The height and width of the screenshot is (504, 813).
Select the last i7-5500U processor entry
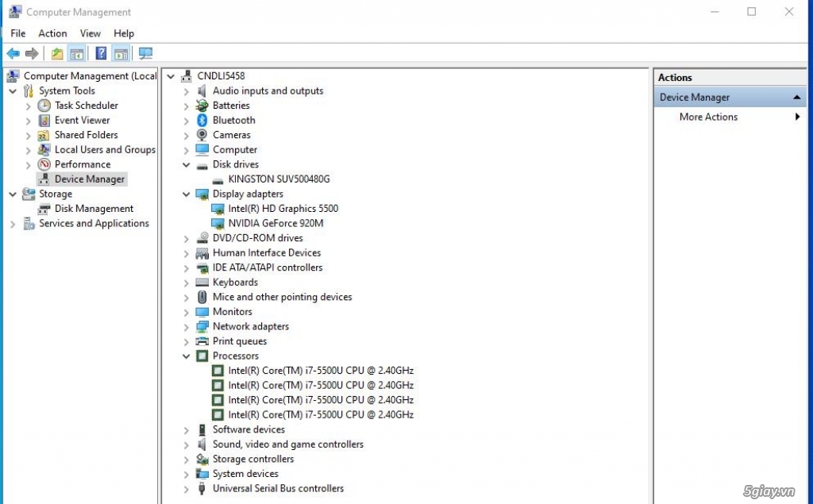[321, 415]
